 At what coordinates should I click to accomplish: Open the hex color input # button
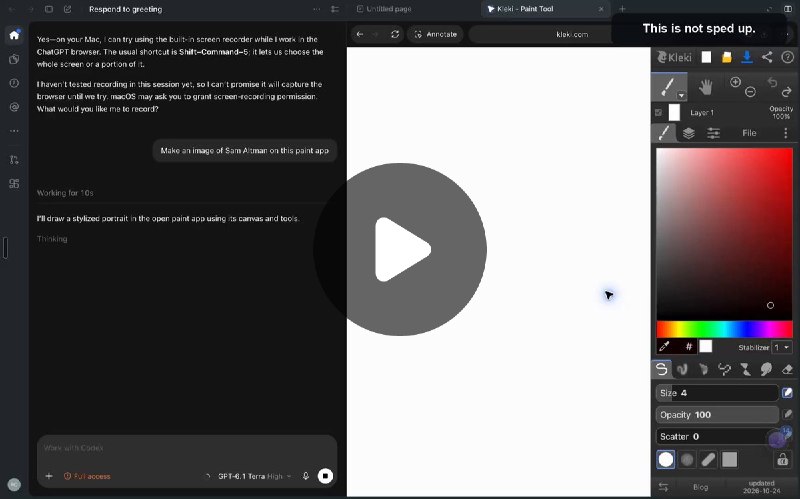coord(689,347)
